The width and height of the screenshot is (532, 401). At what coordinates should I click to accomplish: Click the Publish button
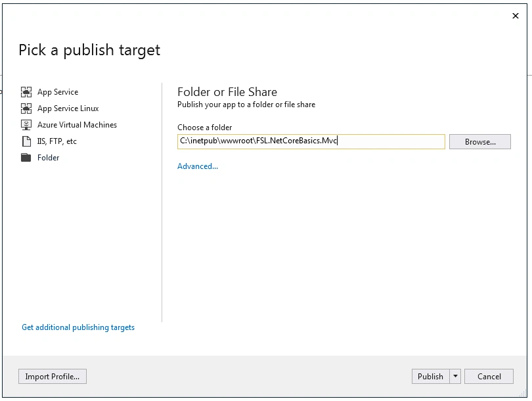click(431, 377)
